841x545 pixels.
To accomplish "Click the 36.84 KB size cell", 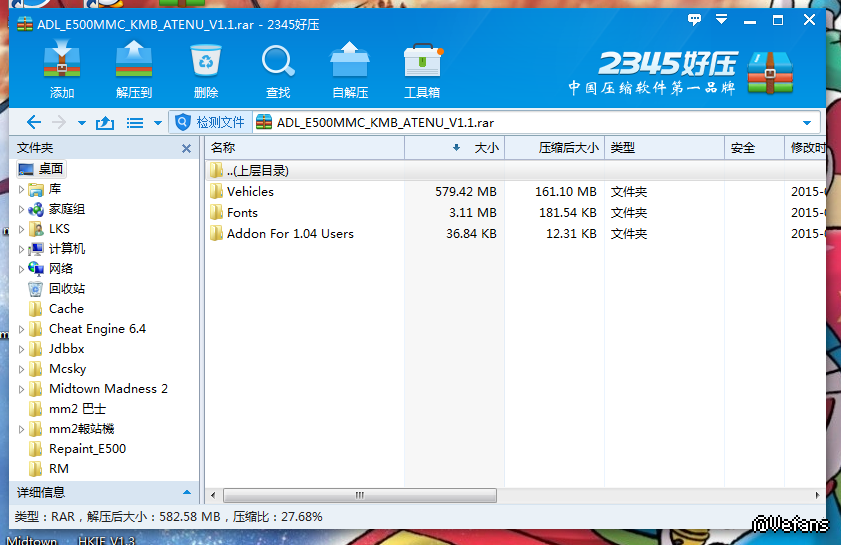I will pyautogui.click(x=471, y=234).
